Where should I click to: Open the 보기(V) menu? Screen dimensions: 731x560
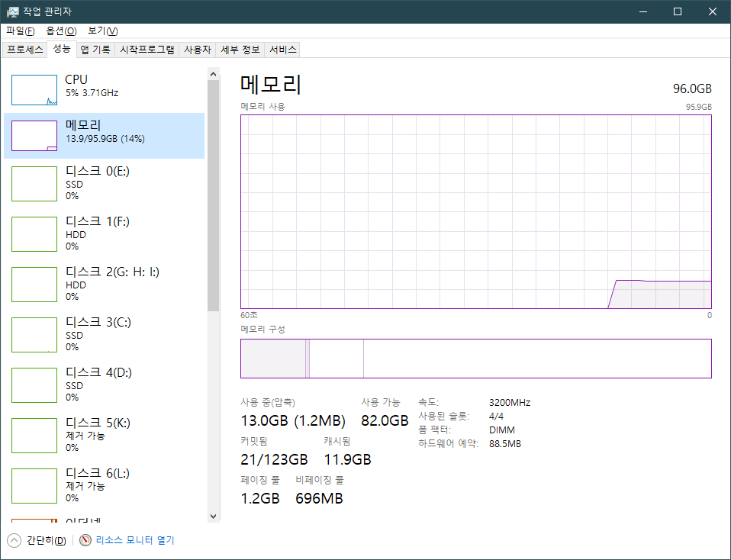tap(102, 31)
